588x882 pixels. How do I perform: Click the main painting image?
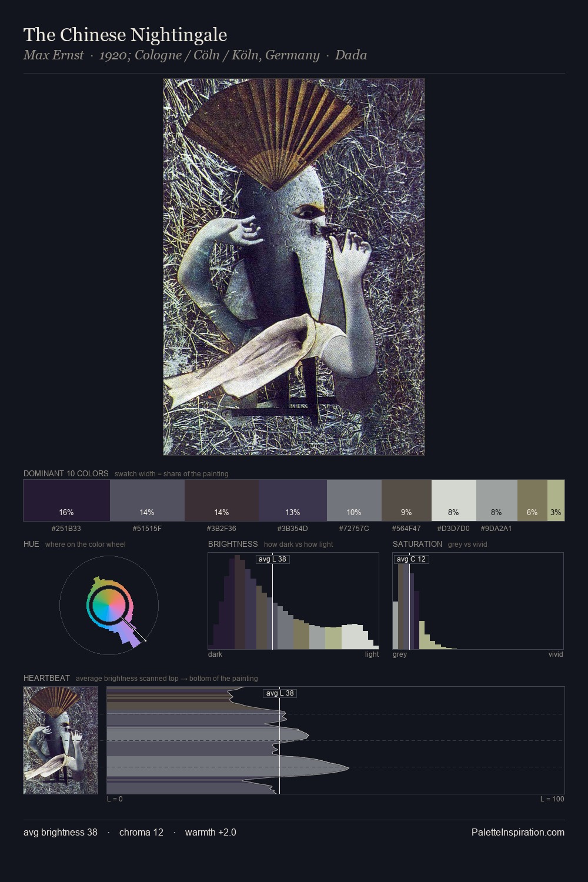(x=294, y=267)
